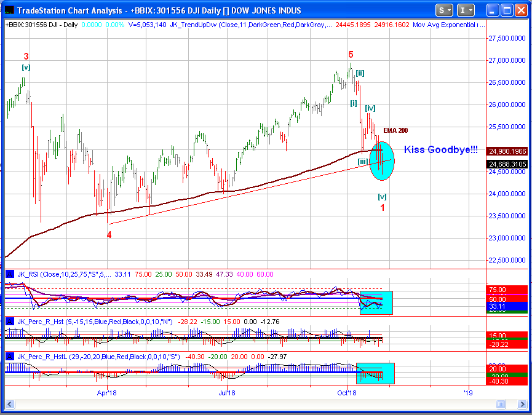This screenshot has width=532, height=415.
Task: Click the 24,688.3105 last price tag
Action: click(x=507, y=164)
